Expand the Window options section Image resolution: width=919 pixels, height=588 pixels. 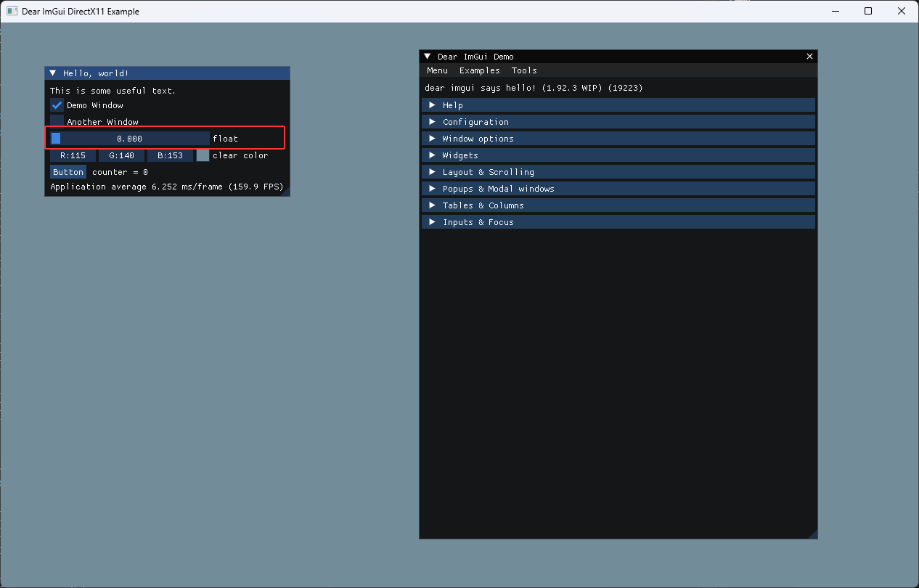(x=618, y=139)
